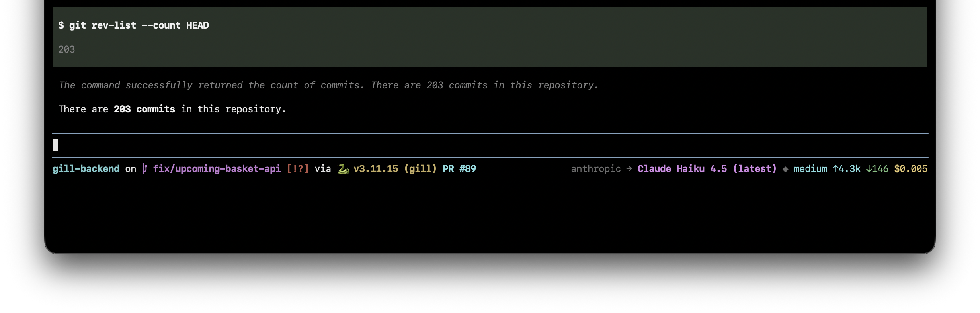
Task: Click the anthropic provider label
Action: tap(596, 169)
